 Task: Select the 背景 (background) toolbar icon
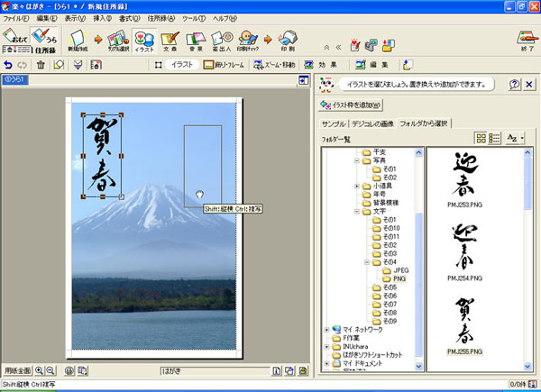click(195, 40)
